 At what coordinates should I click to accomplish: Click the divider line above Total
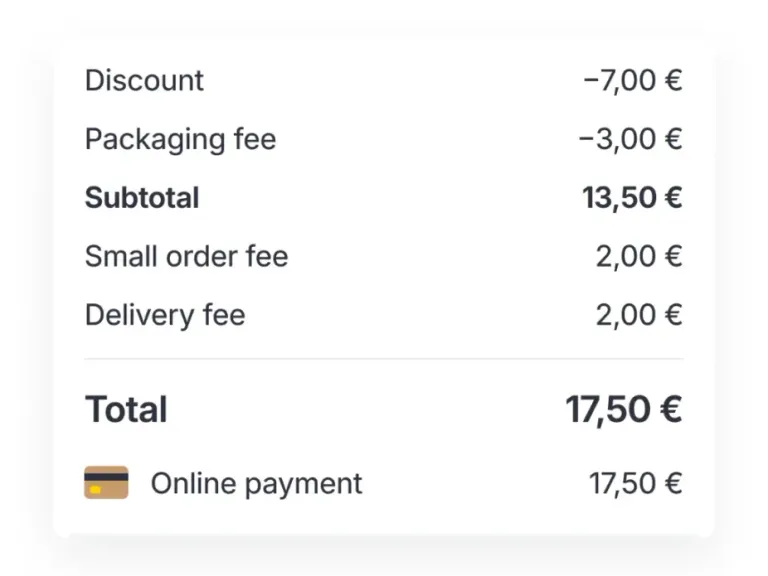[x=384, y=358]
